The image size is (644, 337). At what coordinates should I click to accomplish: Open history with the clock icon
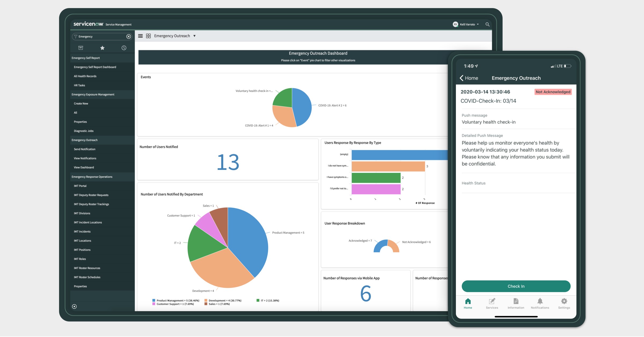click(124, 48)
